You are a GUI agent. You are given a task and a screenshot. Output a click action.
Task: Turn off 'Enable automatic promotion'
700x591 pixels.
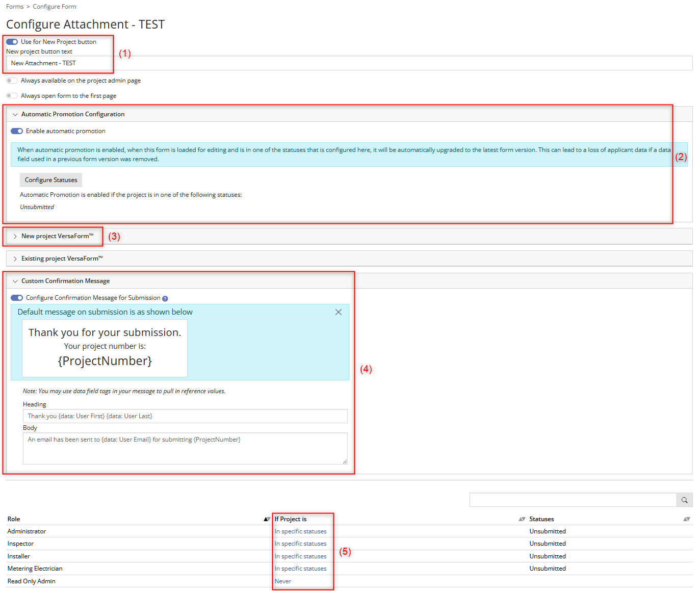point(17,131)
